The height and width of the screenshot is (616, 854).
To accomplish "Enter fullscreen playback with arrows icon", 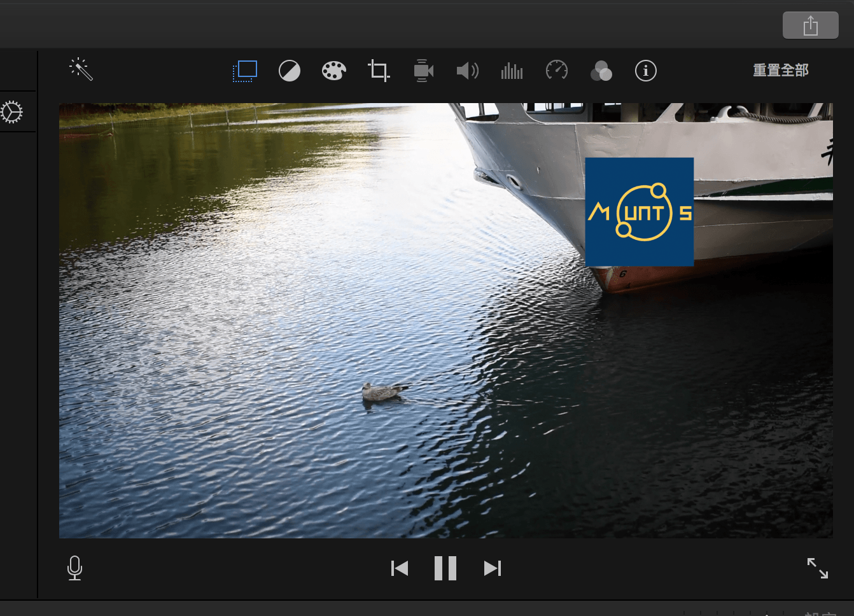I will pyautogui.click(x=818, y=568).
